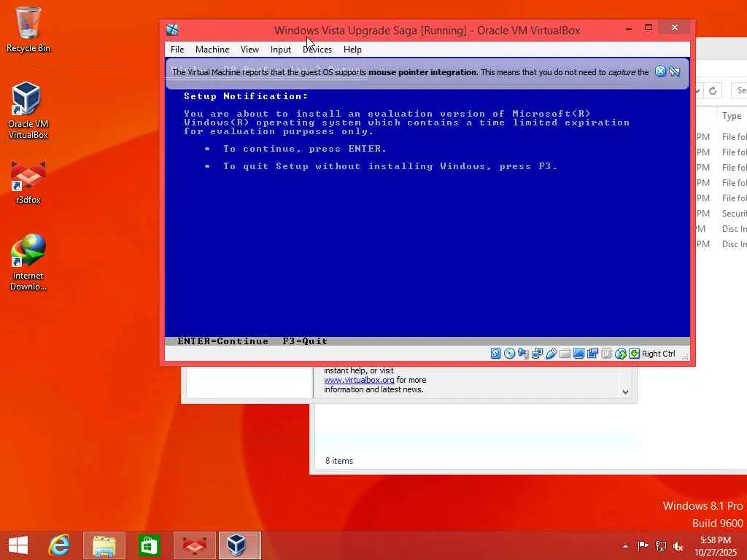Viewport: 747px width, 560px height.
Task: Show hidden system tray icons
Action: 625,546
